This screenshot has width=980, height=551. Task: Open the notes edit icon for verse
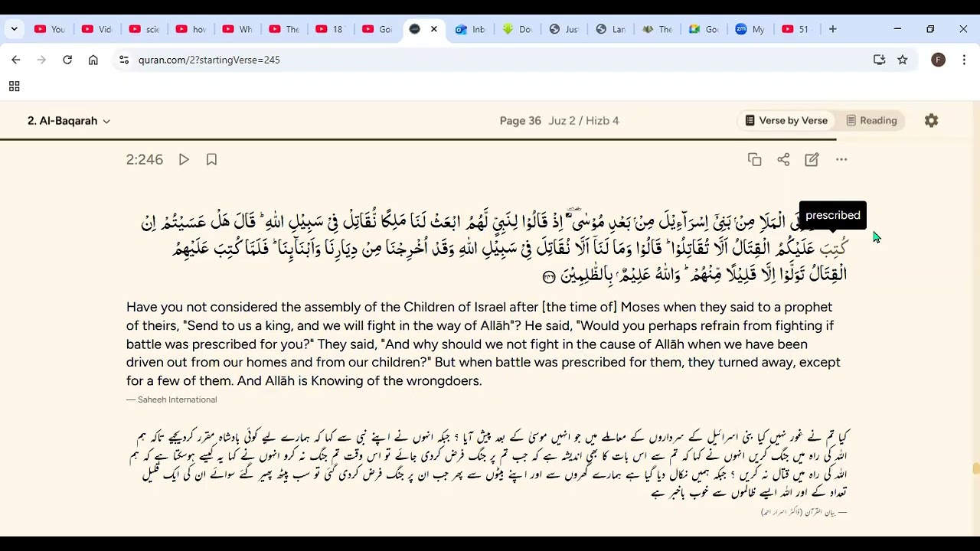pyautogui.click(x=812, y=159)
